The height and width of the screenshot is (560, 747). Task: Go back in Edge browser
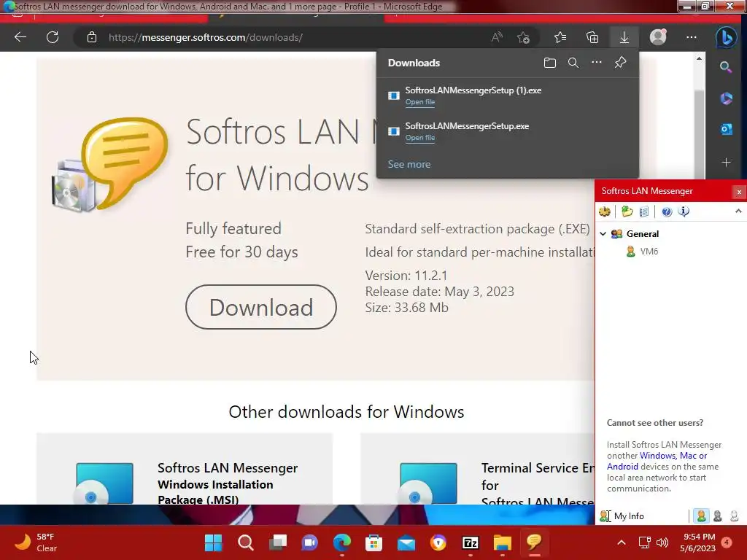20,37
